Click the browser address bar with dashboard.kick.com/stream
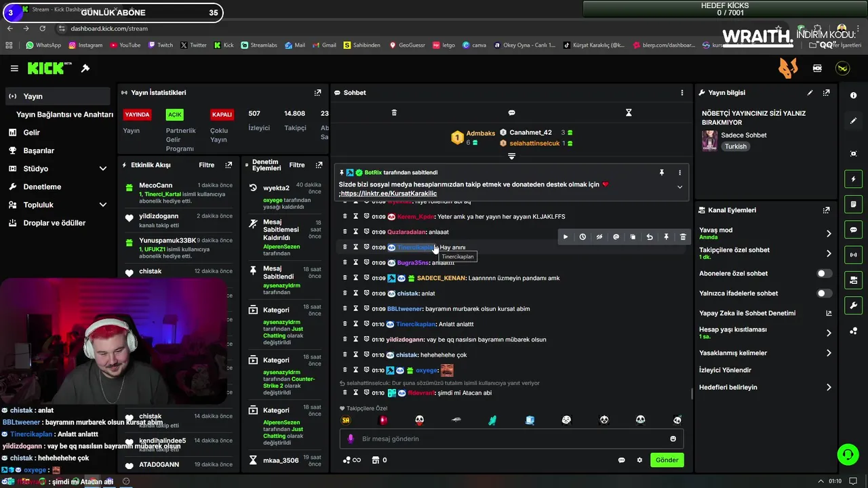868x488 pixels. [109, 28]
